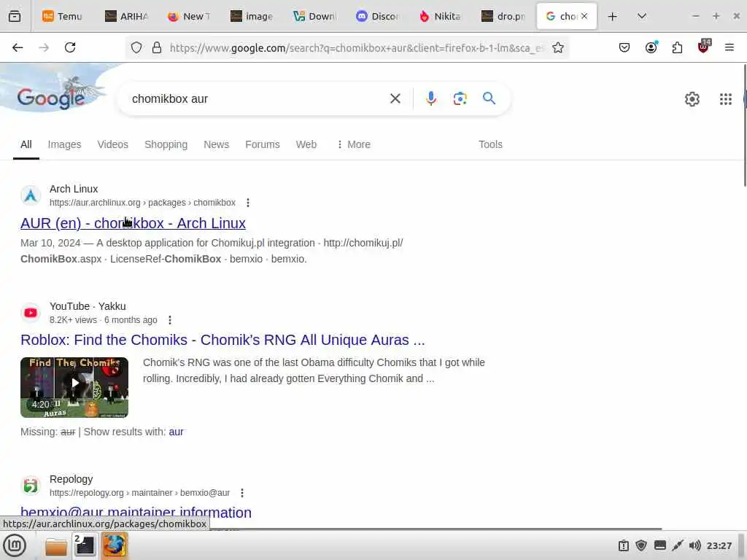Switch to the Downl tab

pyautogui.click(x=315, y=16)
